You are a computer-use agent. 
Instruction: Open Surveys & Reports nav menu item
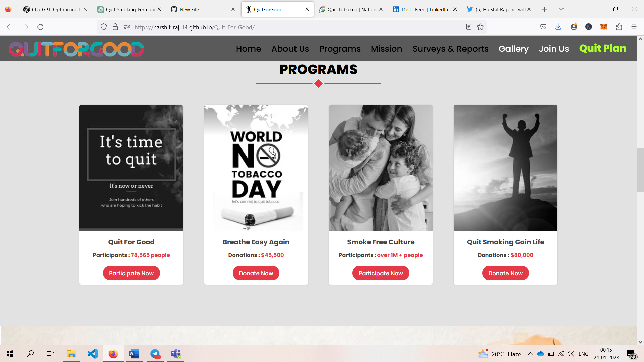click(x=450, y=49)
